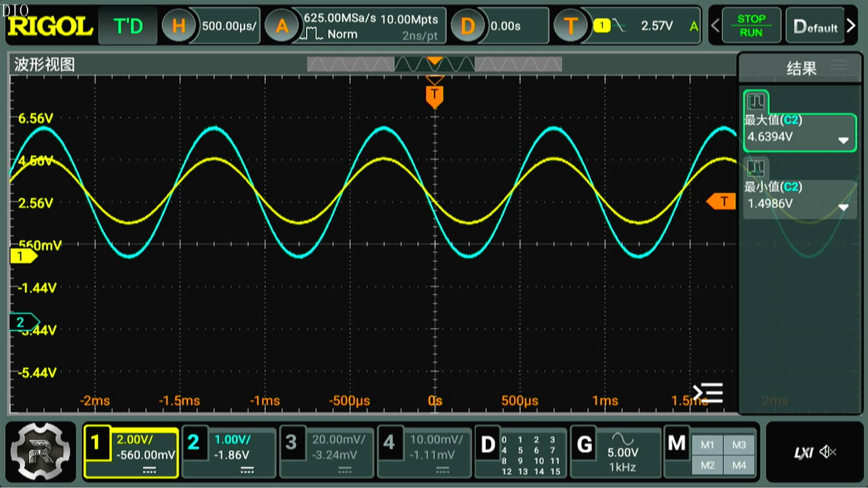Expand the min value C2 measurement dropdown
The image size is (868, 488).
pos(843,207)
